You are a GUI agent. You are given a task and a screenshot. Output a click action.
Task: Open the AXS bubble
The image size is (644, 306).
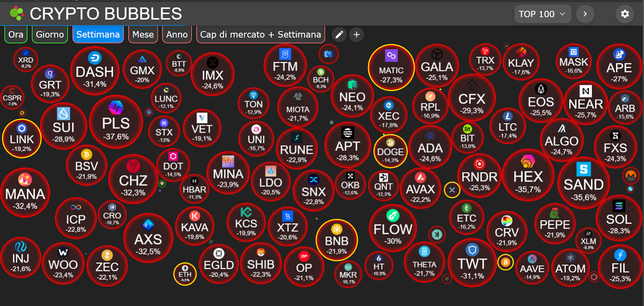pyautogui.click(x=148, y=238)
